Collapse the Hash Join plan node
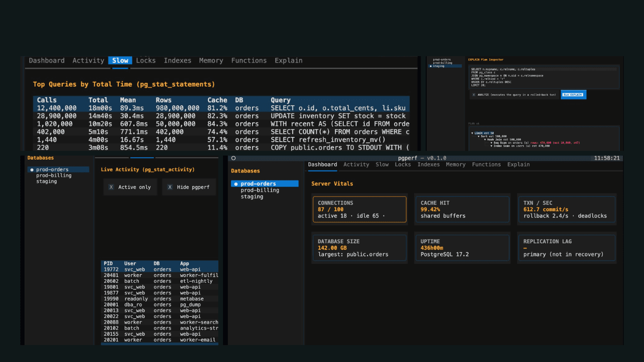The image size is (644, 362). (485, 140)
